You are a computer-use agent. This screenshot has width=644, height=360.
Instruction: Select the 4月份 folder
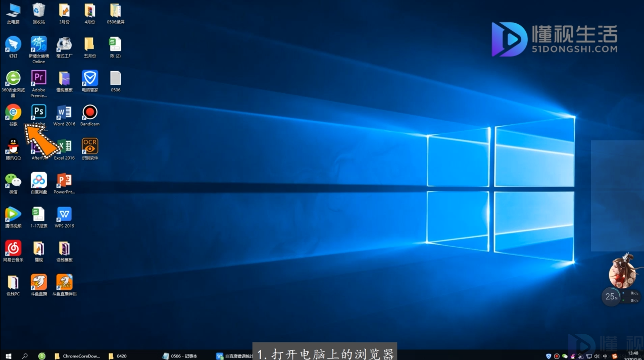tap(90, 13)
